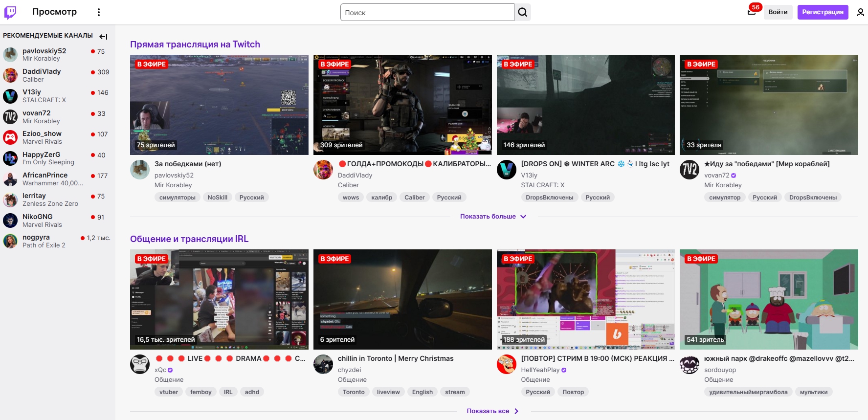This screenshot has width=868, height=420.
Task: Expand 'Показать больше' for live streams
Action: [x=493, y=217]
